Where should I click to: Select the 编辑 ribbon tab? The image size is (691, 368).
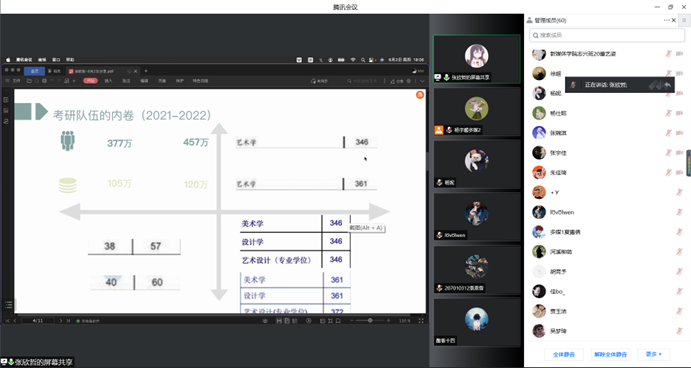pyautogui.click(x=144, y=81)
